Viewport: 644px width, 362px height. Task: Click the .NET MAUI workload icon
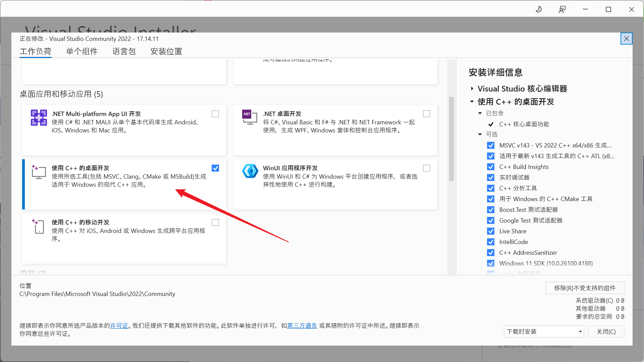(x=39, y=118)
